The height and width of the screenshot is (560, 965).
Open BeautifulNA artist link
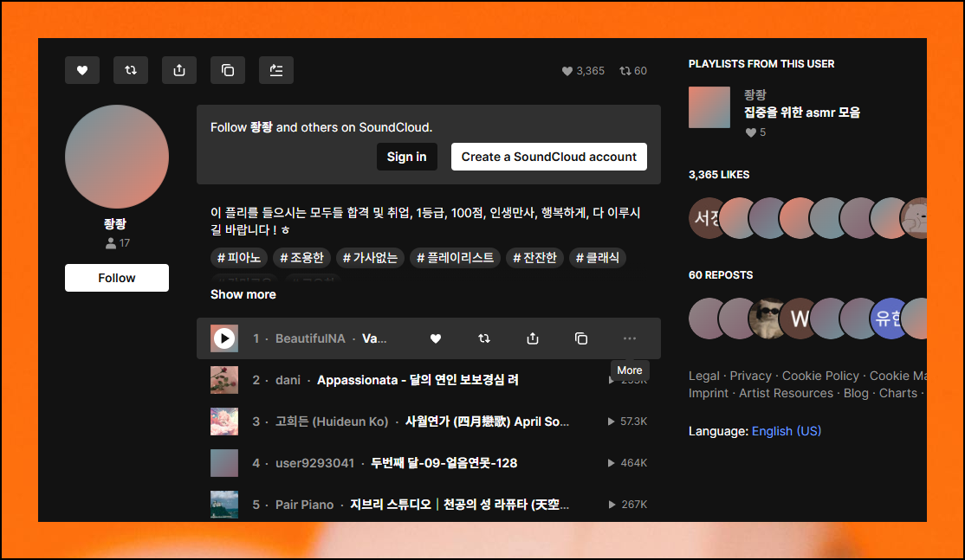coord(310,338)
